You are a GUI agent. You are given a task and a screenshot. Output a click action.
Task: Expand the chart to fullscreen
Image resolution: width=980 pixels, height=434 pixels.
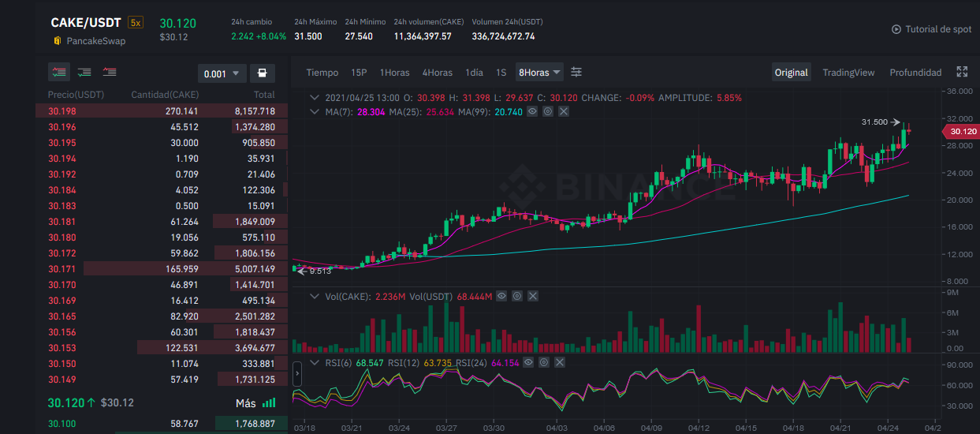(x=962, y=72)
